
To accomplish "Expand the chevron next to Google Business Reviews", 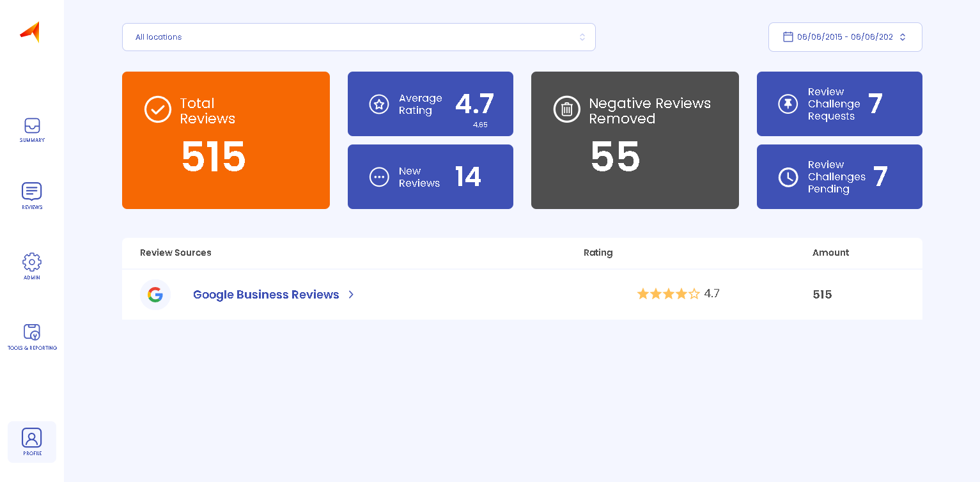I will pos(351,295).
